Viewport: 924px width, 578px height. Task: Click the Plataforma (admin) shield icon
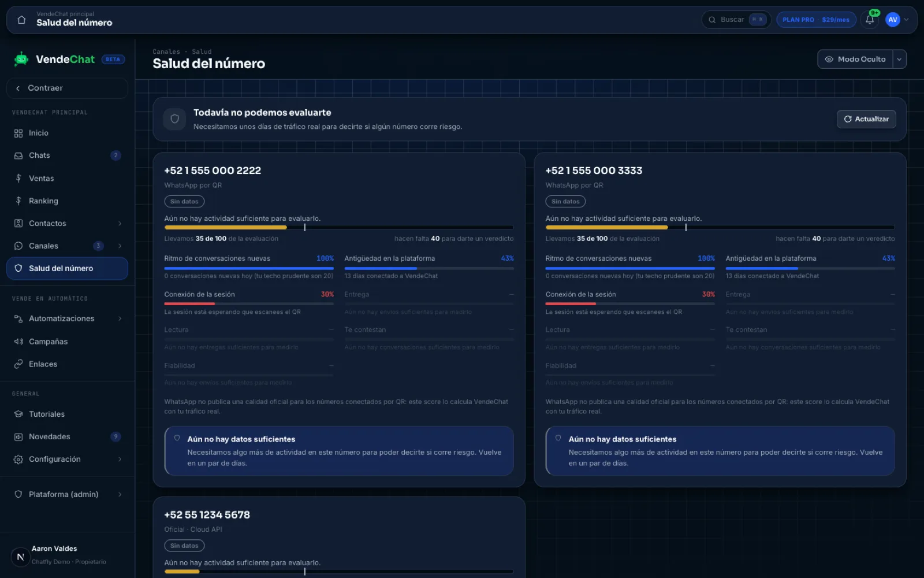pyautogui.click(x=18, y=494)
